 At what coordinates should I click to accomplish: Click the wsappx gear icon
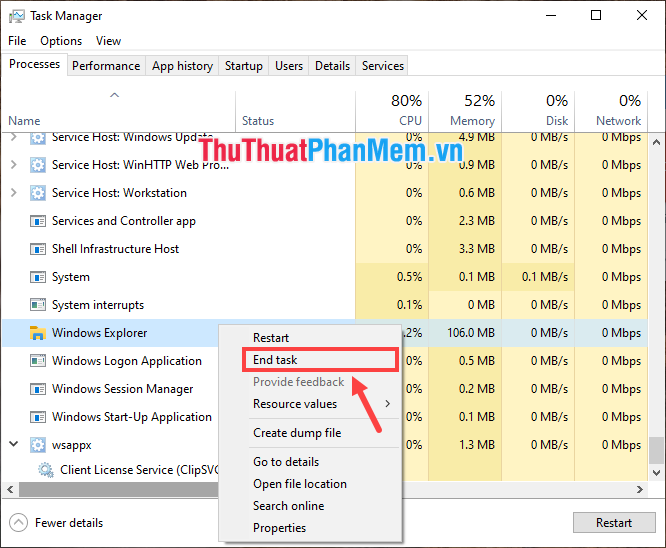(38, 445)
